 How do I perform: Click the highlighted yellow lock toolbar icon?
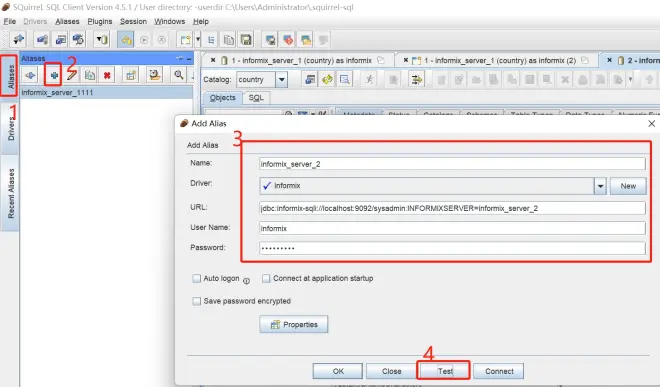[x=126, y=40]
